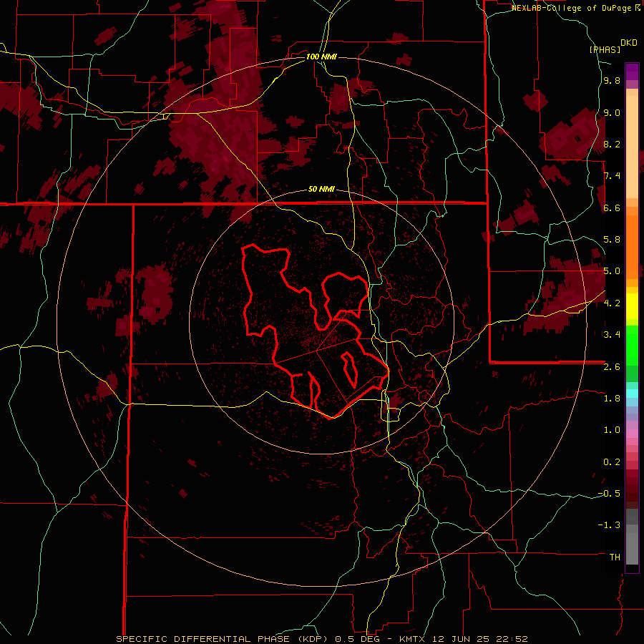Click the 5.0 legend value
The width and height of the screenshot is (644, 644).
tap(612, 271)
